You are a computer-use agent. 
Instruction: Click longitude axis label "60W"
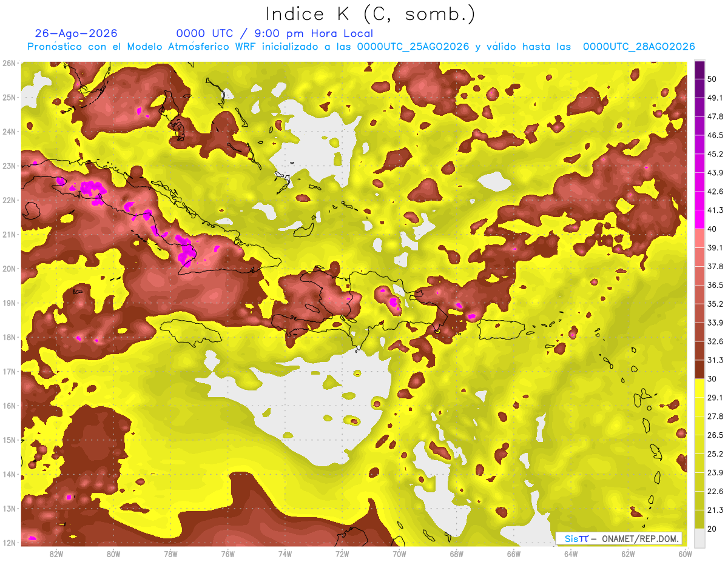(x=685, y=554)
